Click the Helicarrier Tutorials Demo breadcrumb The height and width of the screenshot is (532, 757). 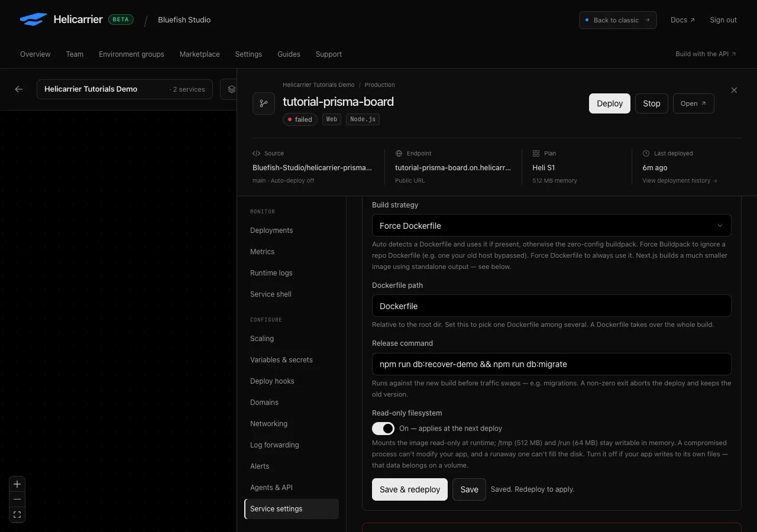click(x=318, y=85)
